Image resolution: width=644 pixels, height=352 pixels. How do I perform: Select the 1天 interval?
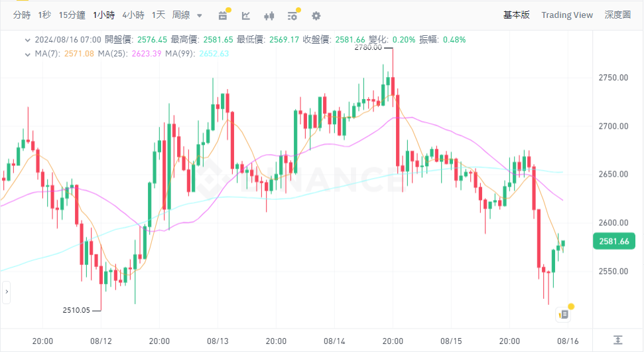[x=158, y=15]
